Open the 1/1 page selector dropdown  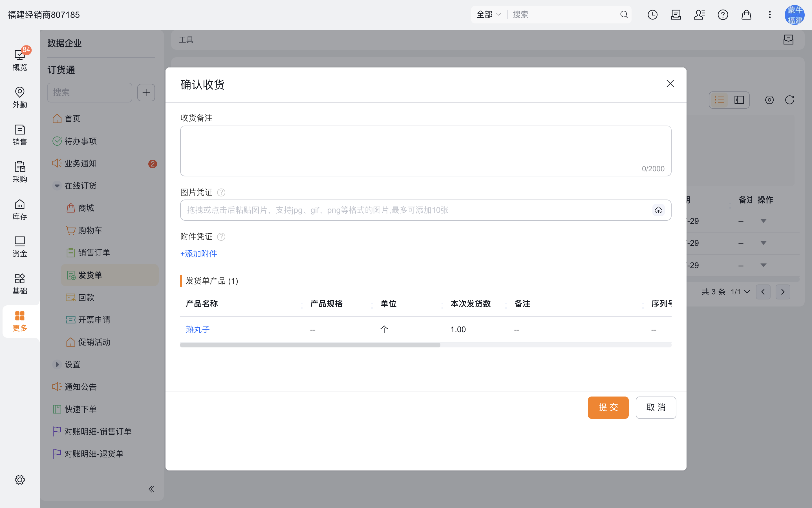[x=740, y=292]
